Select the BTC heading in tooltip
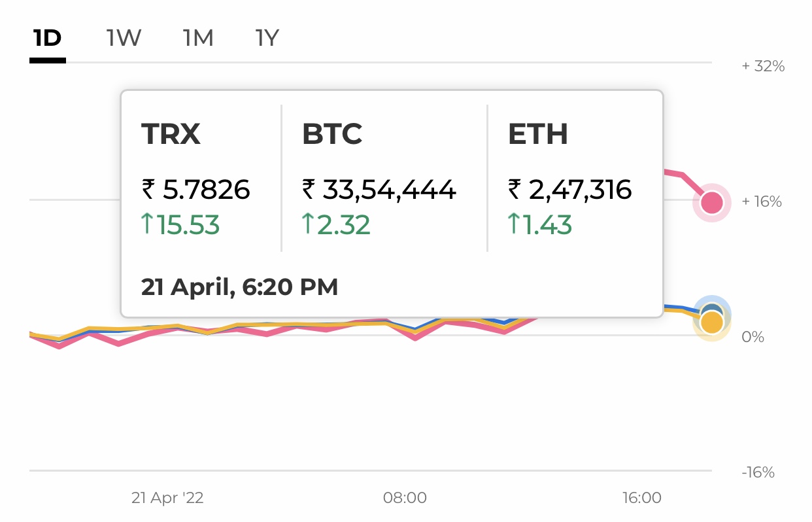 332,134
